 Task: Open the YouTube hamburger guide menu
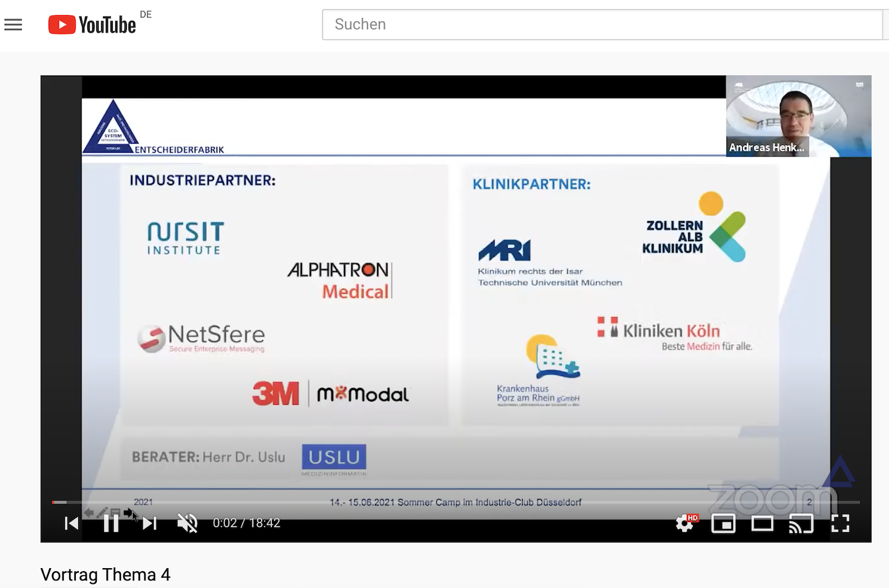click(x=13, y=25)
